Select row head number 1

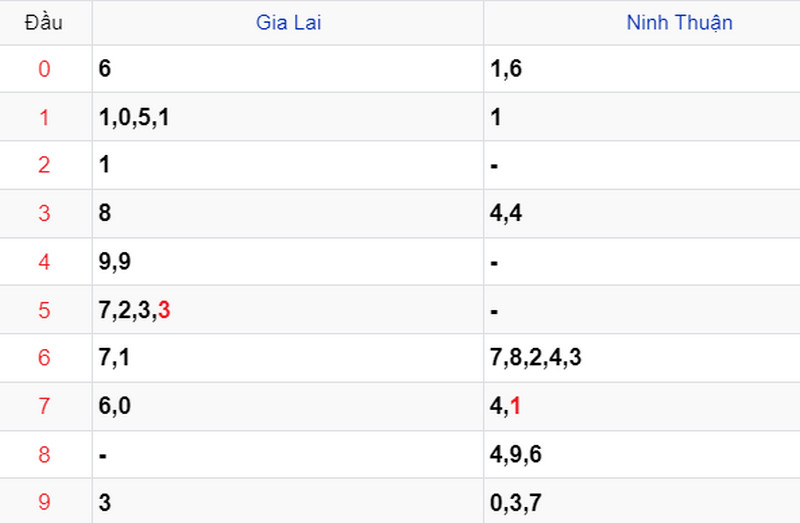pos(44,117)
